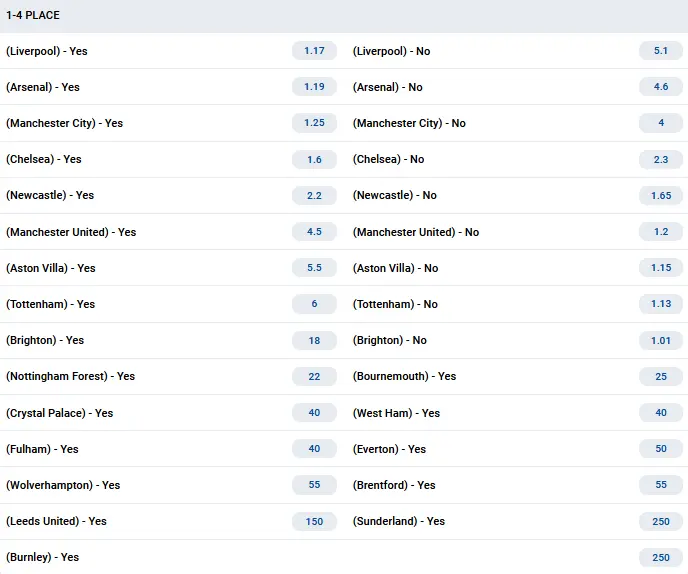
Task: Pick Manchester United Yes odds 4.5
Action: pyautogui.click(x=314, y=232)
